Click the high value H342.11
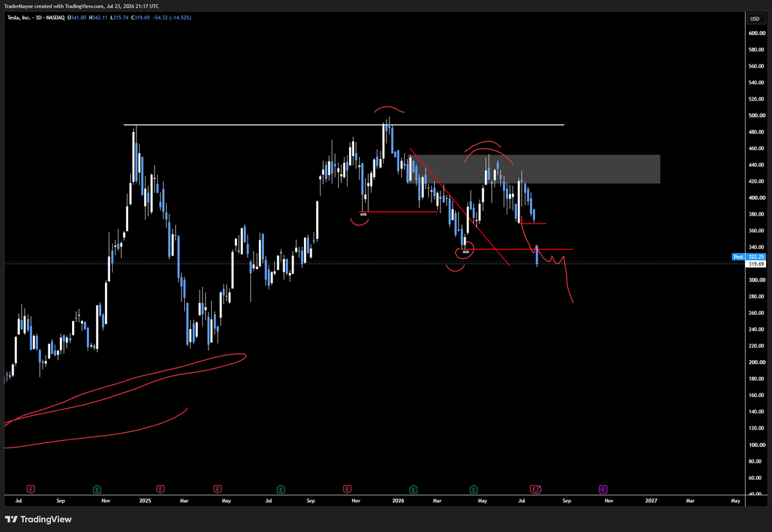 click(98, 18)
